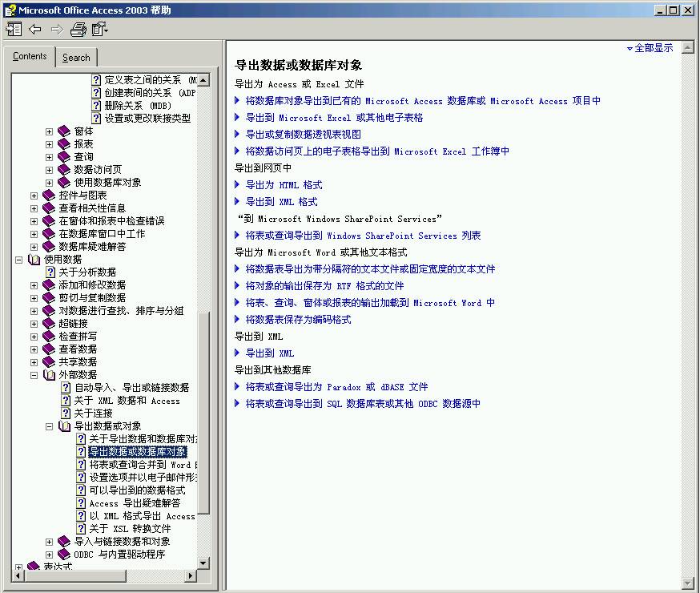Click the 窗体 book icon
Screen dimensions: 700x593
coord(64,131)
